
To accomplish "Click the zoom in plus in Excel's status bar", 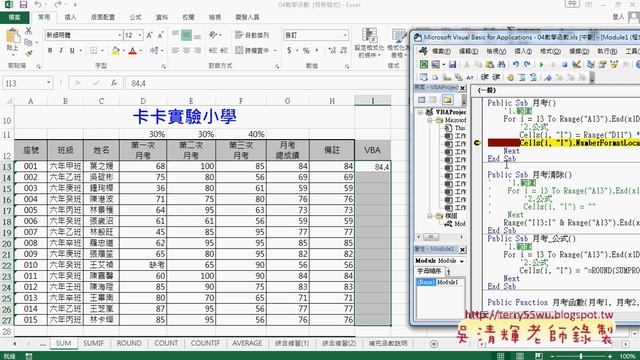I will pyautogui.click(x=610, y=356).
